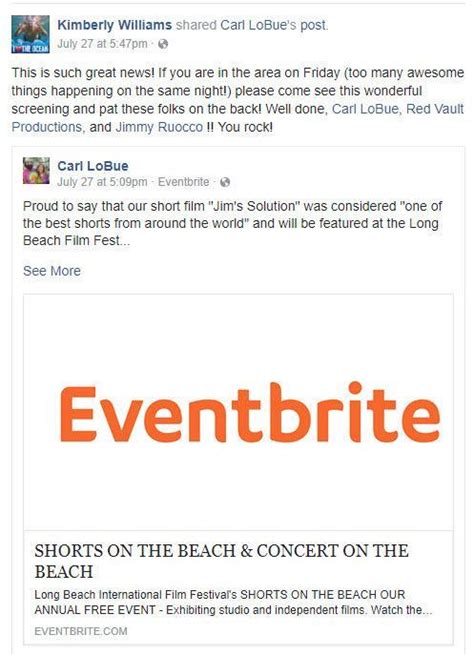The width and height of the screenshot is (474, 655).
Task: Open SHORTS ON THE BEACH event title
Action: pyautogui.click(x=221, y=561)
